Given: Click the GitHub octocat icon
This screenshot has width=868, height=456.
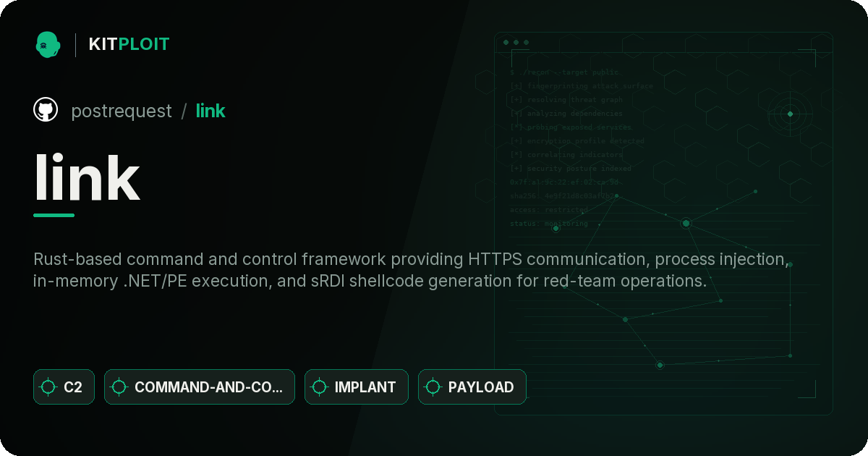Looking at the screenshot, I should click(x=46, y=110).
